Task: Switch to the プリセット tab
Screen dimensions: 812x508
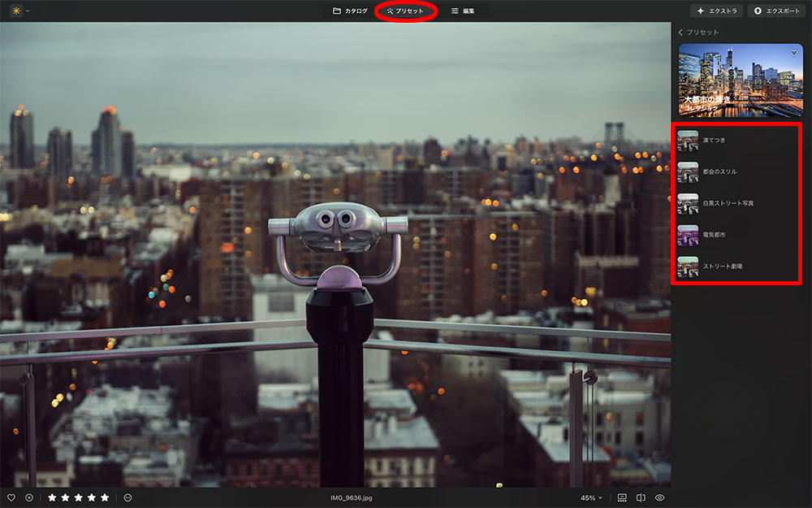Action: coord(407,11)
